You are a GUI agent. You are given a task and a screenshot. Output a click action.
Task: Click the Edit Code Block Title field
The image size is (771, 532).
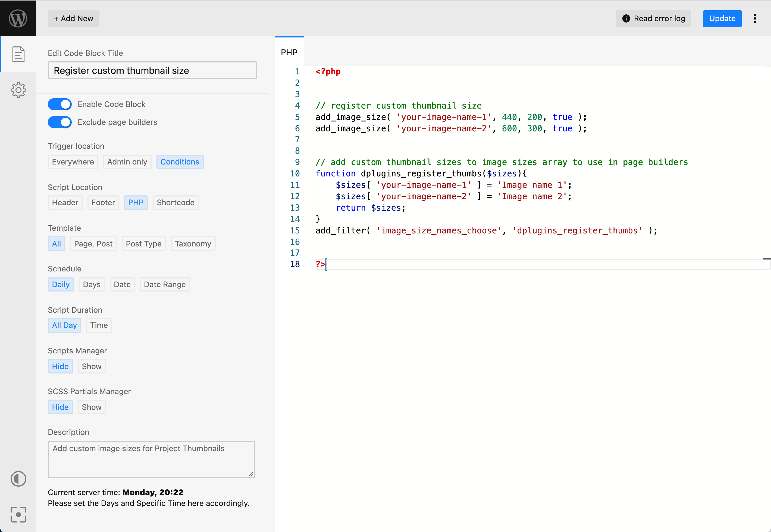click(x=152, y=70)
